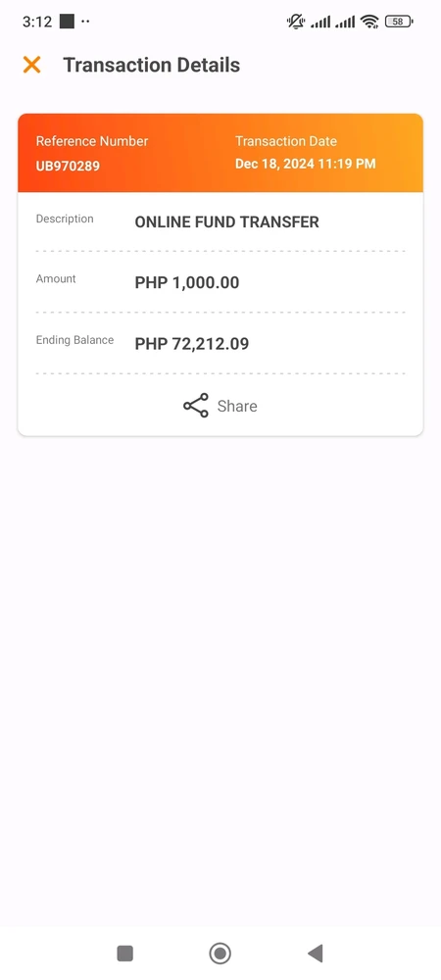Close Transaction Details with the orange X
Viewport: 441px width, 980px height.
(32, 65)
